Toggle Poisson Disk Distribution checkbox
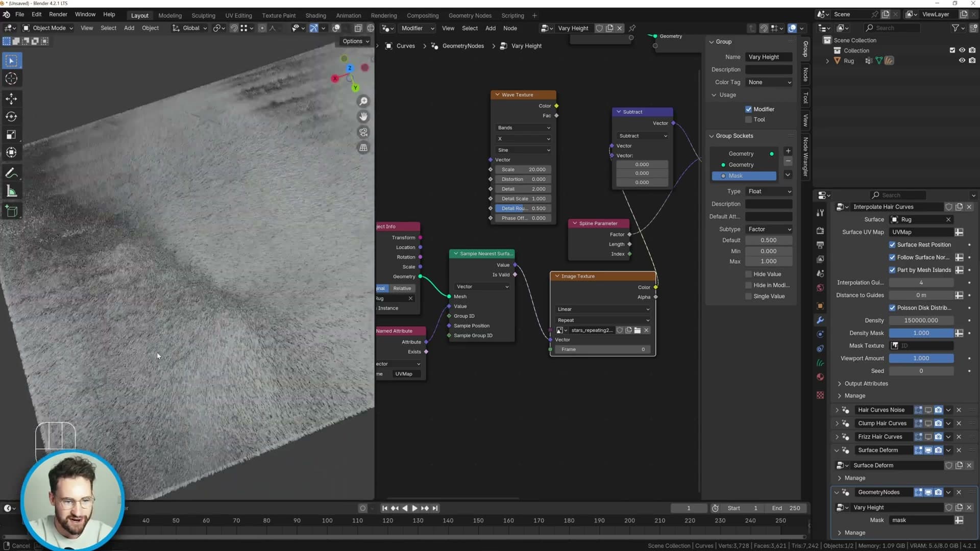The height and width of the screenshot is (551, 980). [892, 308]
